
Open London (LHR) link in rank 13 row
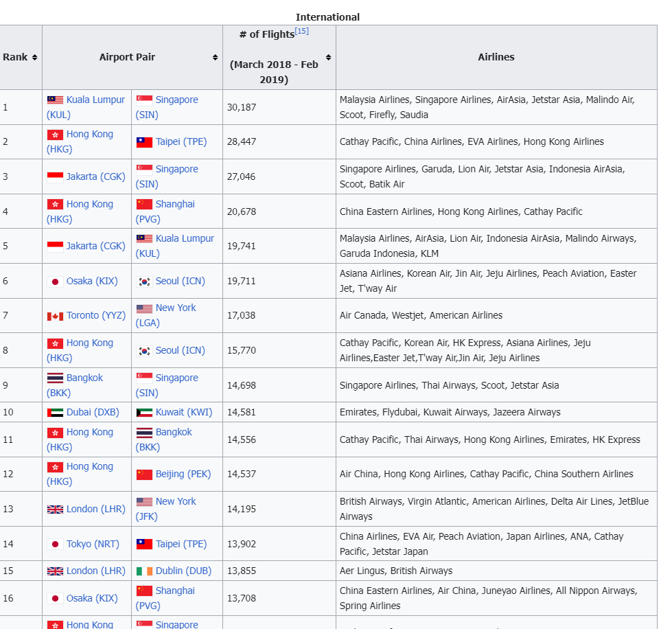pos(95,509)
